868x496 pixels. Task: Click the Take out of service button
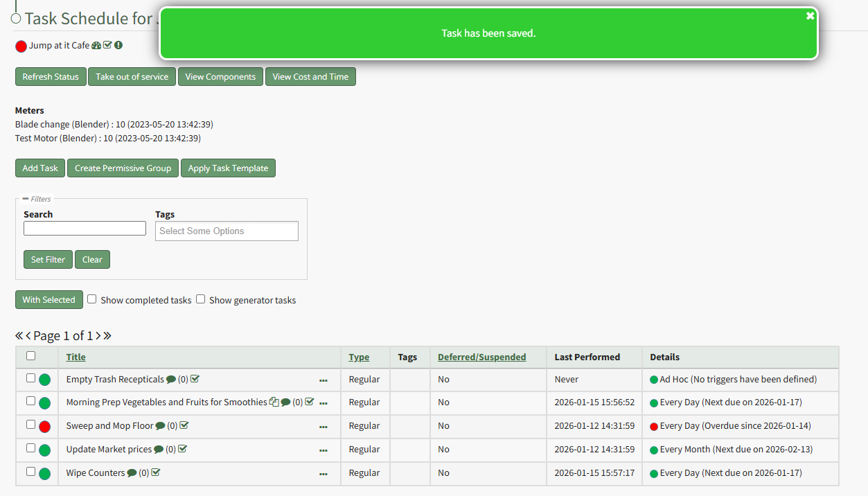pos(132,77)
